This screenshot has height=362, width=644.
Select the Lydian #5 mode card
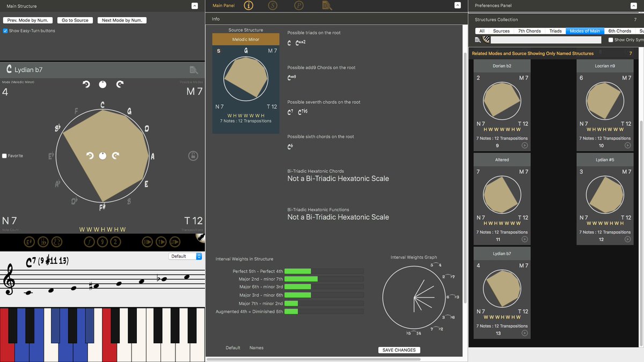pos(605,199)
